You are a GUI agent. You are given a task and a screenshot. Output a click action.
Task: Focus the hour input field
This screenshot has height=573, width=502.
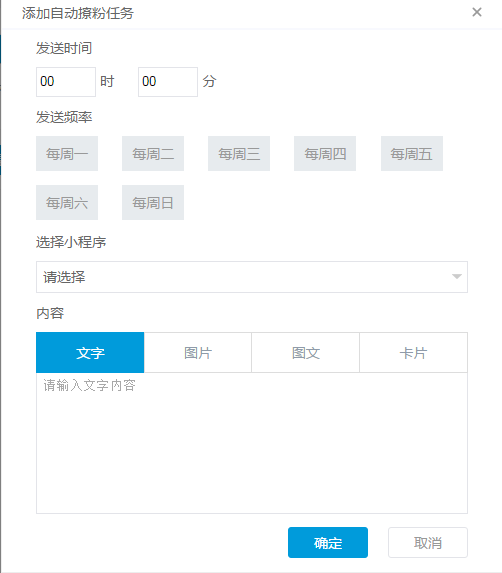click(x=66, y=81)
